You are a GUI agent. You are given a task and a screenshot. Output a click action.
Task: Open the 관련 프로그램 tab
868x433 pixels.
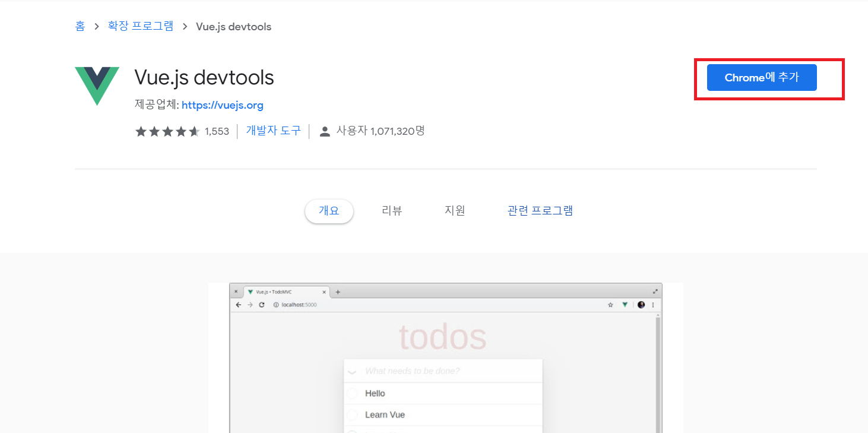tap(540, 211)
